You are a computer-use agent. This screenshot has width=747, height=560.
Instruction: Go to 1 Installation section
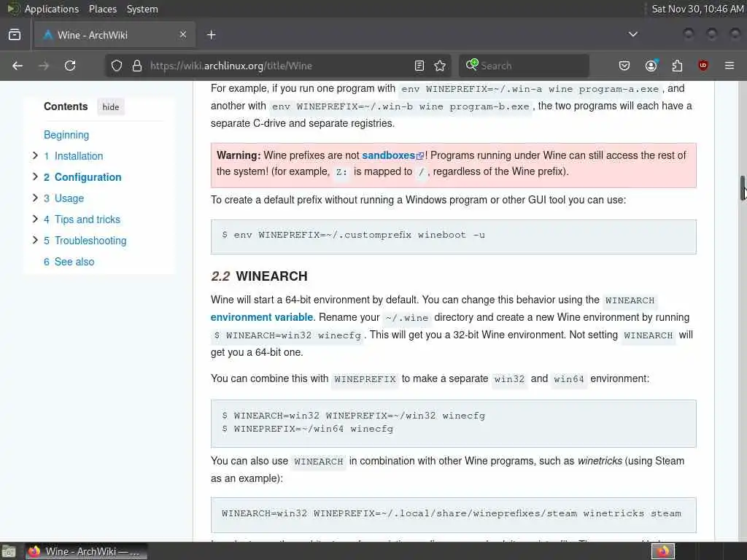coord(74,156)
